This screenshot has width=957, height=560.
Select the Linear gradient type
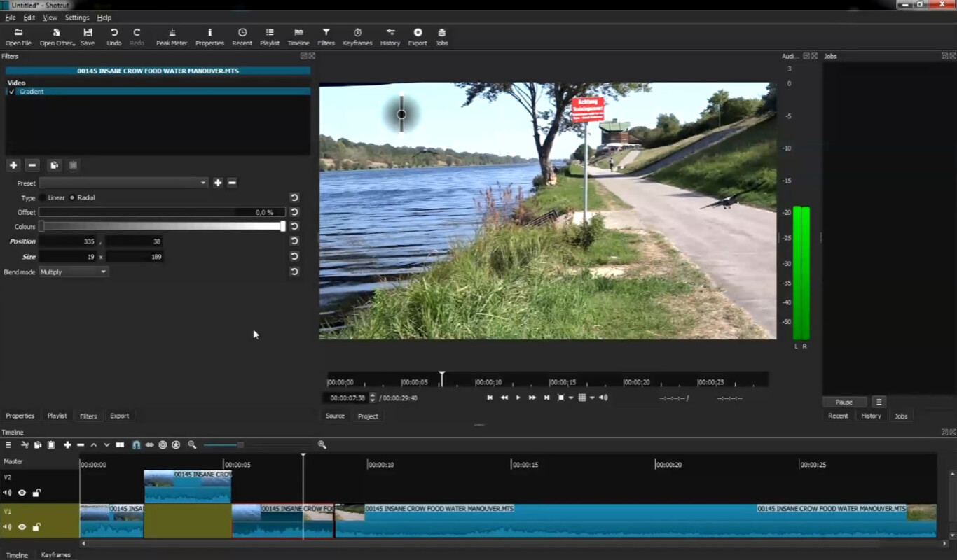pos(43,198)
